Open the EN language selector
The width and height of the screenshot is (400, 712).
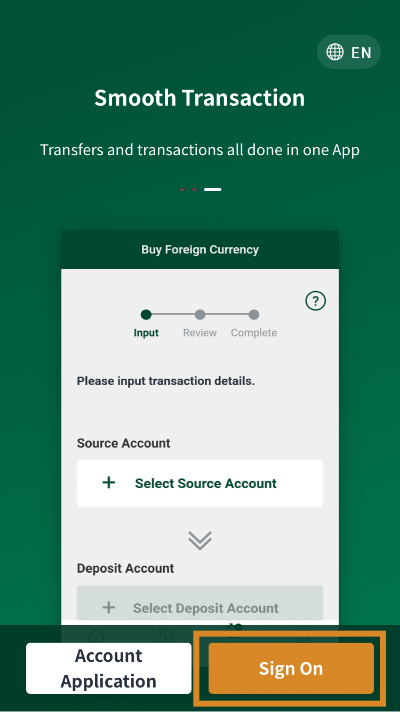349,52
